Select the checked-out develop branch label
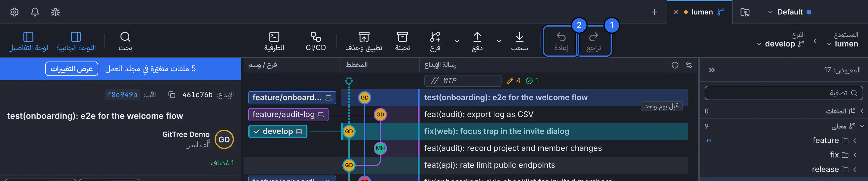Image resolution: width=868 pixels, height=181 pixels. click(278, 132)
